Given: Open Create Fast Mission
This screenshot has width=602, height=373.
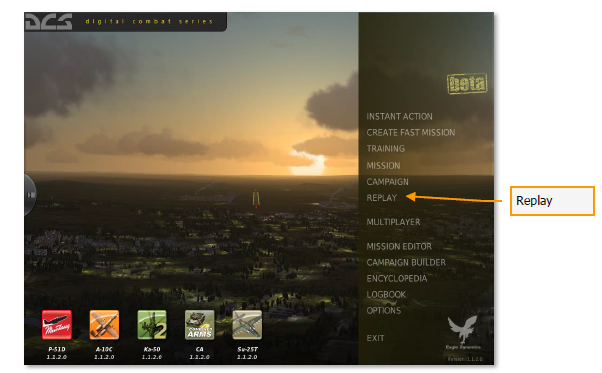Looking at the screenshot, I should coord(410,132).
